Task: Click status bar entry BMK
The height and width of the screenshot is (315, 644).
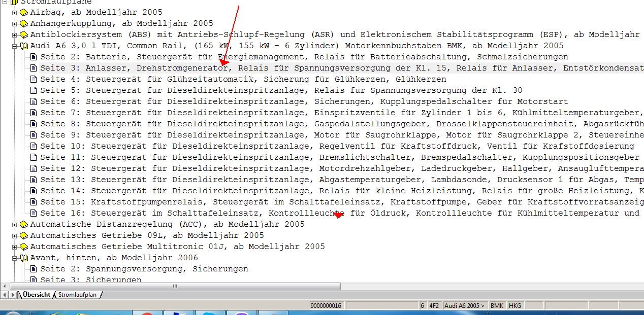Action: point(497,306)
